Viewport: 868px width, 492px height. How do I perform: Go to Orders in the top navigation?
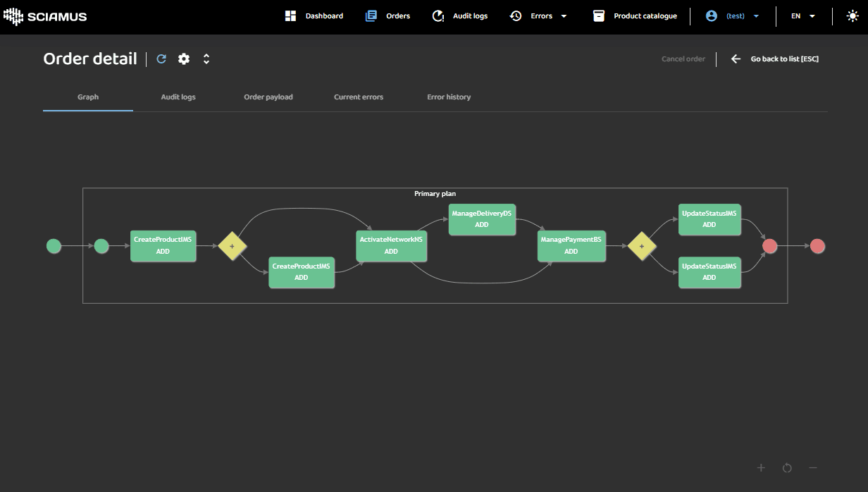point(387,16)
